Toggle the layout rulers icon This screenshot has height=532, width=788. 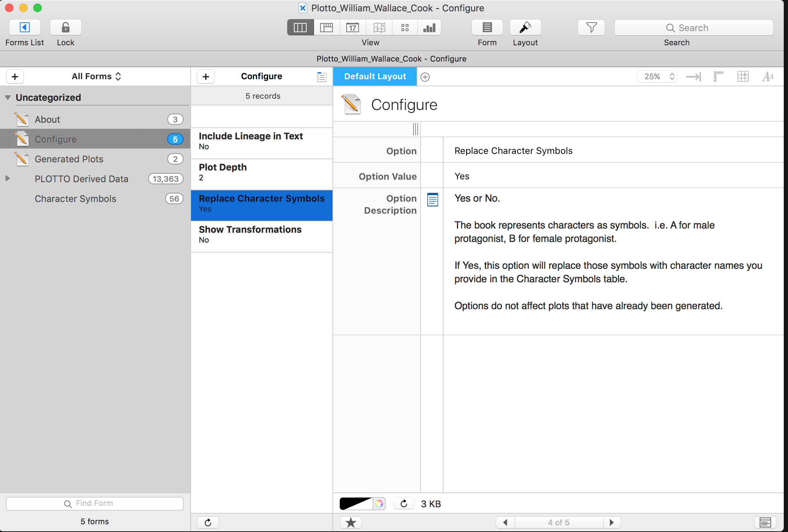(718, 76)
